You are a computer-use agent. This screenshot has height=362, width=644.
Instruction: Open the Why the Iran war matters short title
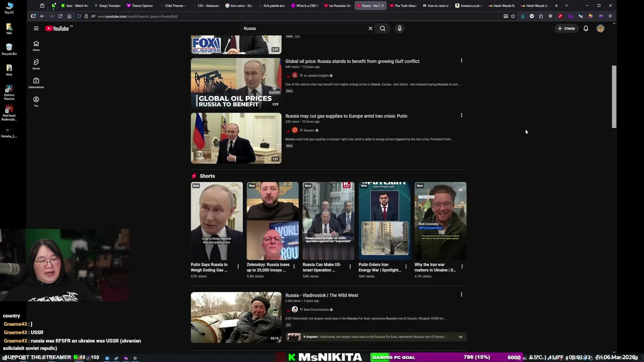(x=435, y=267)
